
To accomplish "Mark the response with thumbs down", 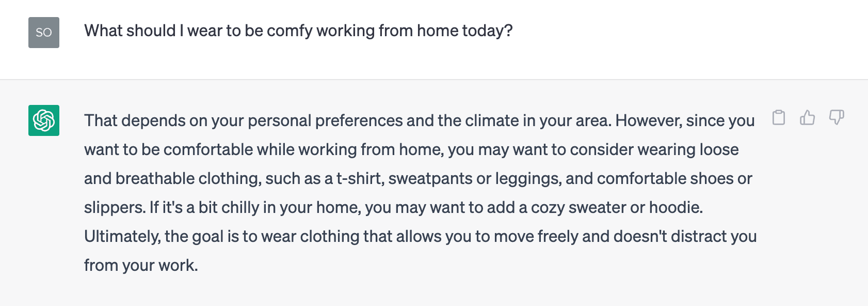I will [x=837, y=118].
